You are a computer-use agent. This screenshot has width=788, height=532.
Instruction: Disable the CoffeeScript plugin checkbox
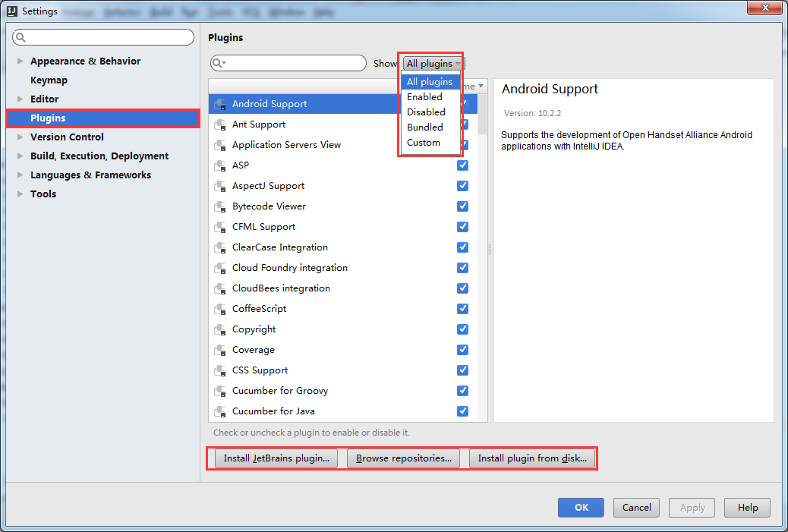[x=462, y=309]
